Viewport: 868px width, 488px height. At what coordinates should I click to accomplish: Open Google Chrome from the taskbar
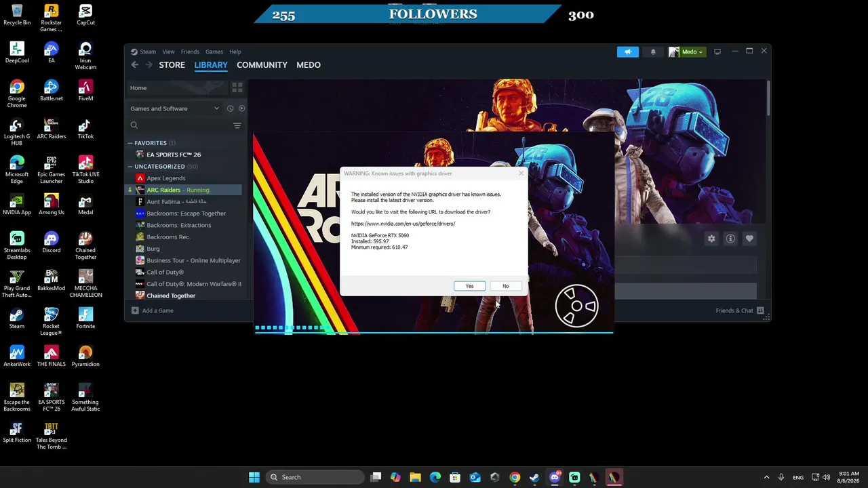pyautogui.click(x=515, y=477)
